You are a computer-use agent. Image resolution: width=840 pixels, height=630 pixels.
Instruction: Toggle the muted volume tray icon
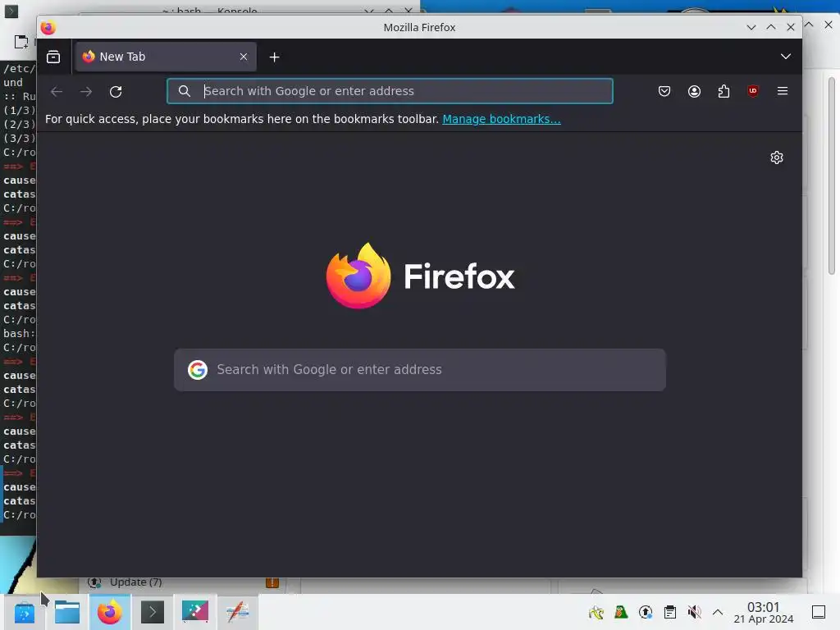pos(694,612)
